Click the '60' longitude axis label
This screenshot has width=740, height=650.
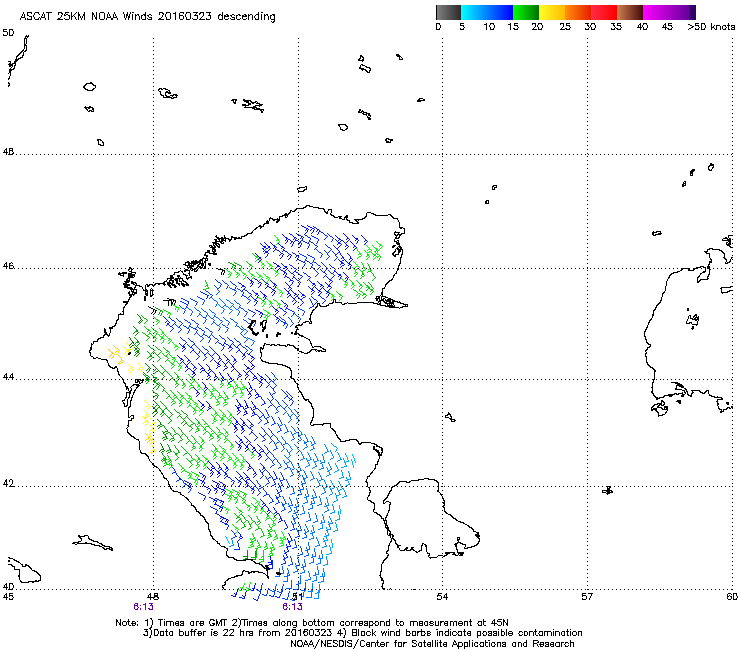[x=732, y=597]
